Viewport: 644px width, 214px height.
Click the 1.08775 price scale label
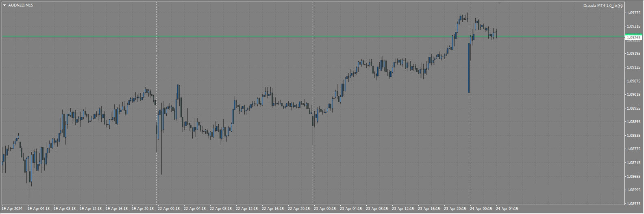pyautogui.click(x=633, y=149)
